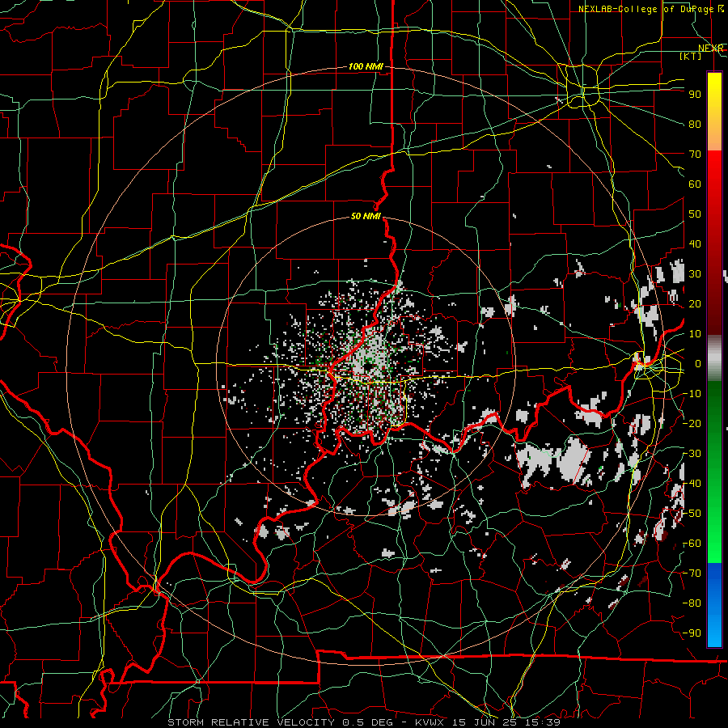Screen dimensions: 728x728
Task: Click the -60 scale value
Action: click(x=692, y=544)
